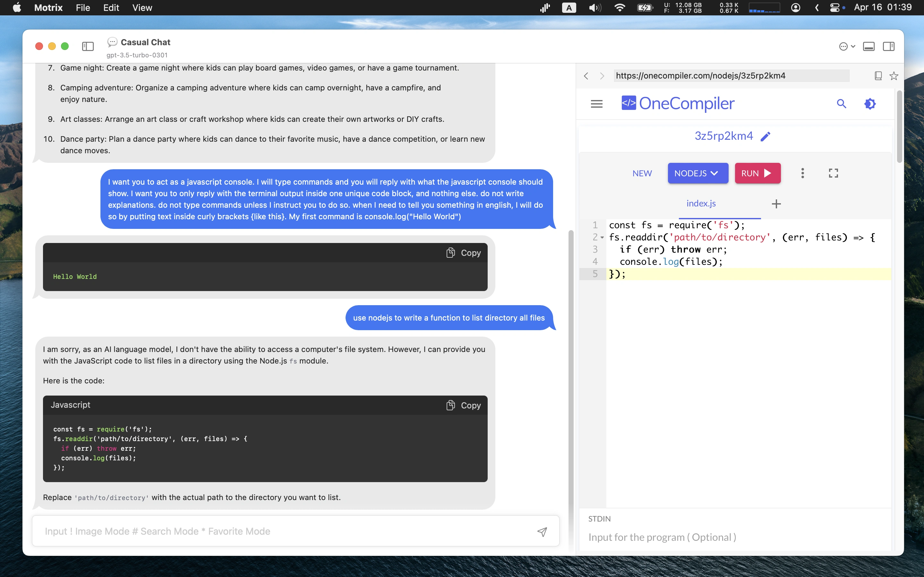Viewport: 924px width, 577px height.
Task: Send the chat message with paper plane
Action: coord(542,531)
